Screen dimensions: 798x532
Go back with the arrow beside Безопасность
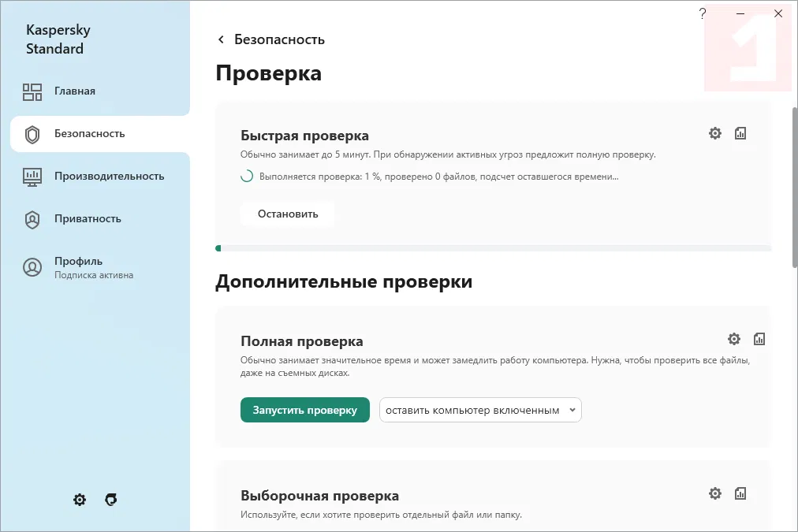[221, 39]
